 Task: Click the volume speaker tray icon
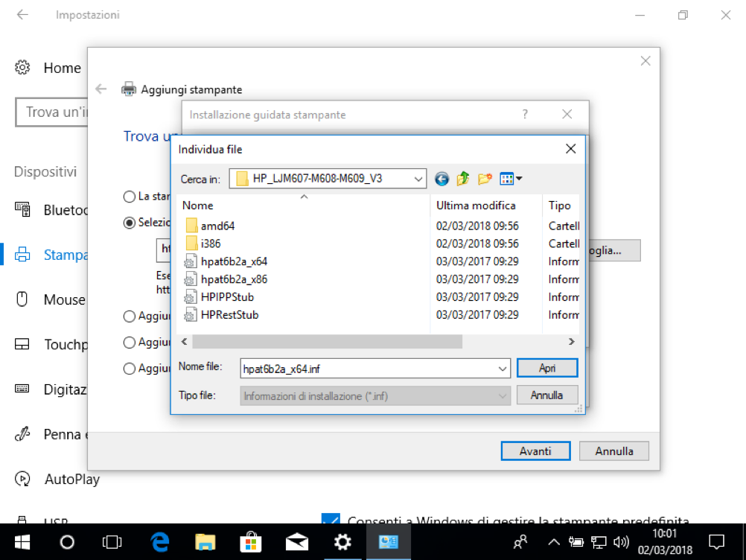pyautogui.click(x=621, y=542)
